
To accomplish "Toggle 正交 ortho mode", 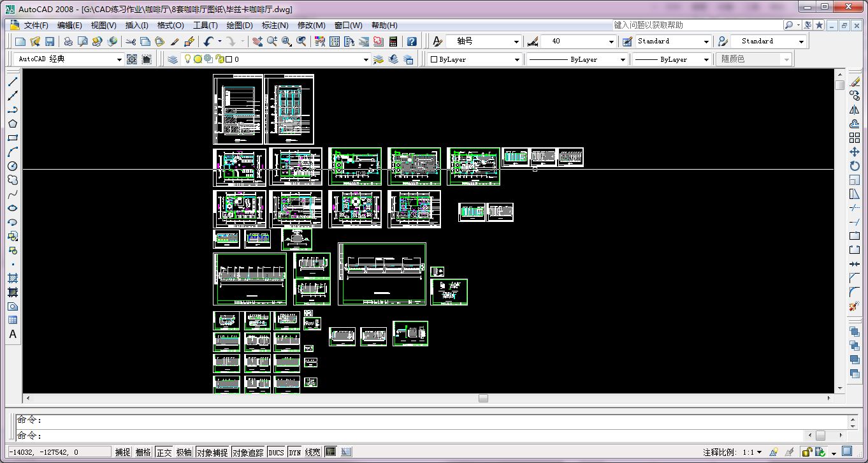I will click(164, 452).
